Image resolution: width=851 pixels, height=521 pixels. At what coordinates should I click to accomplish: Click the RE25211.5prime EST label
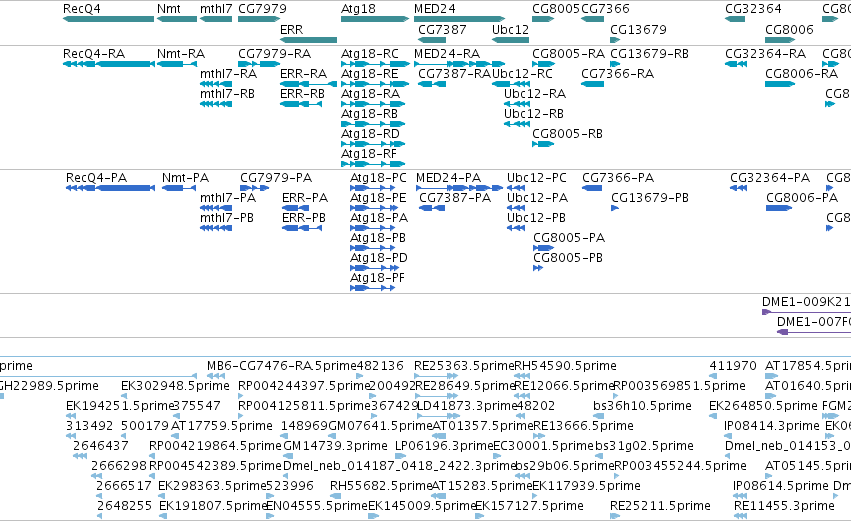(x=661, y=506)
